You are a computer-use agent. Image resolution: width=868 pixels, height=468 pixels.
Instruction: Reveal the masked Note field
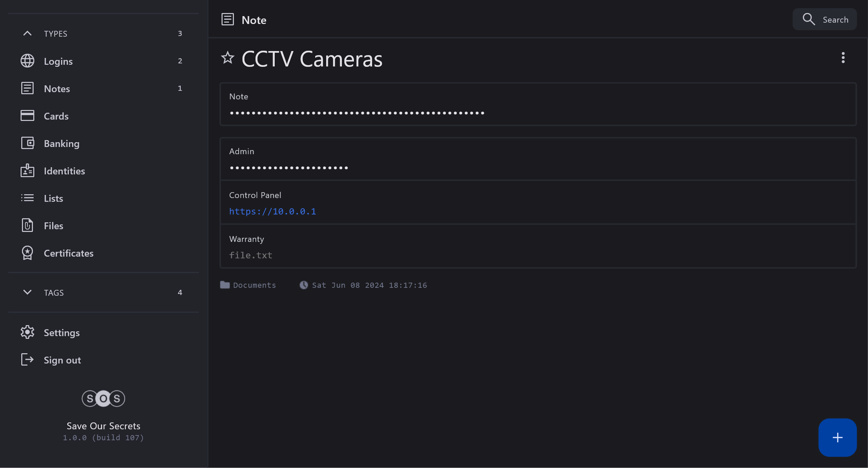coord(357,113)
